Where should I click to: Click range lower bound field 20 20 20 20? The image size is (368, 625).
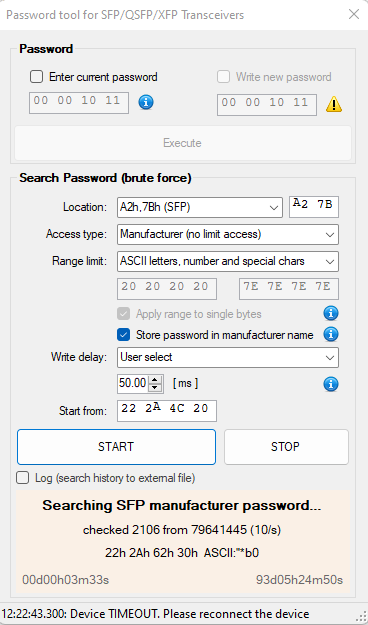[x=167, y=289]
